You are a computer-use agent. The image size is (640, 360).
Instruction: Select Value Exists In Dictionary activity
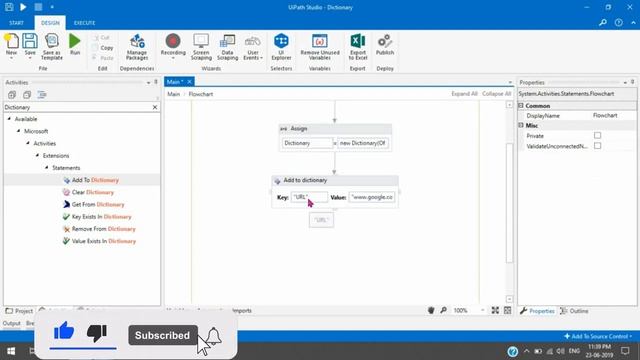[x=99, y=241]
